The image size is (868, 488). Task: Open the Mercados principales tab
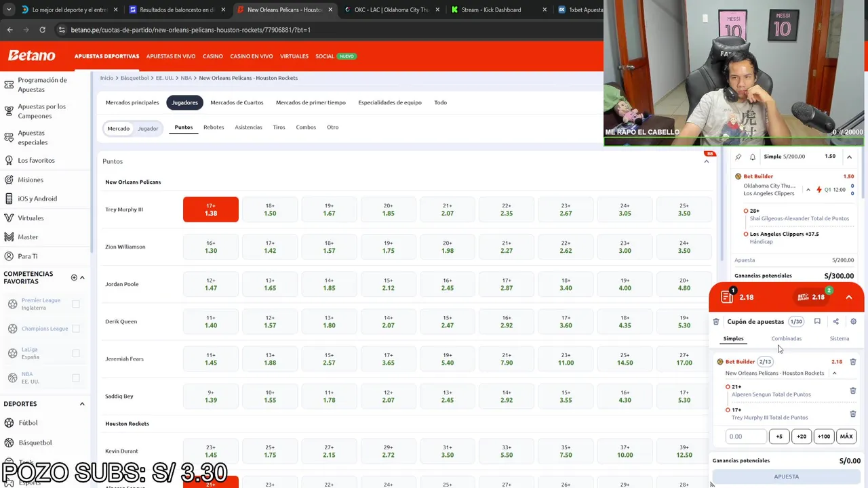coord(132,102)
